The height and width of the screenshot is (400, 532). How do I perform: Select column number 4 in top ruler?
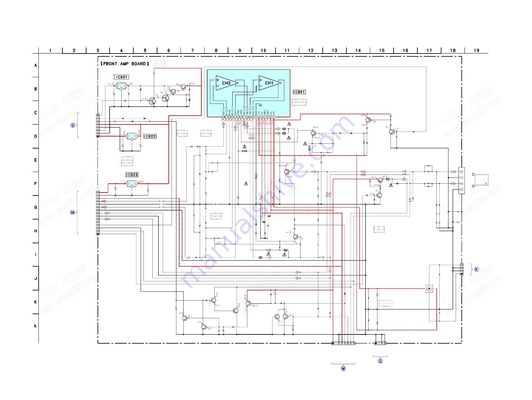point(122,50)
